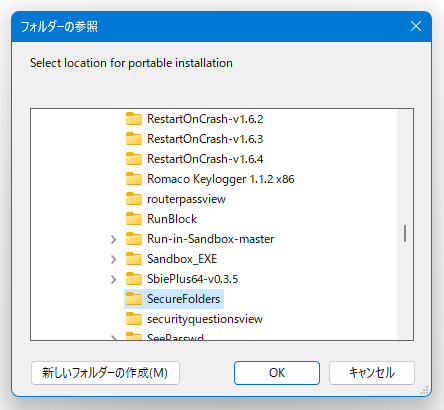Click the Run-in-Sandbox-master folder icon
Viewport: 444px width, 410px height.
(x=134, y=239)
